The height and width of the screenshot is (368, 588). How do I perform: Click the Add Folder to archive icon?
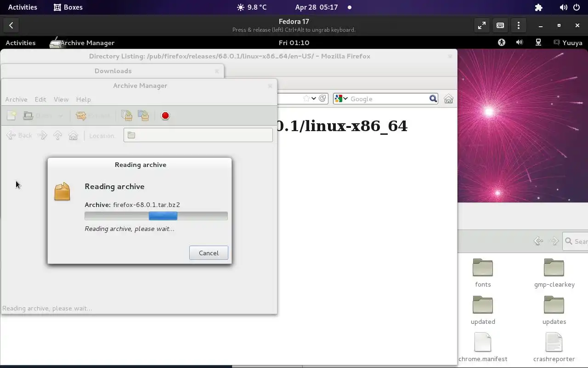tap(143, 115)
